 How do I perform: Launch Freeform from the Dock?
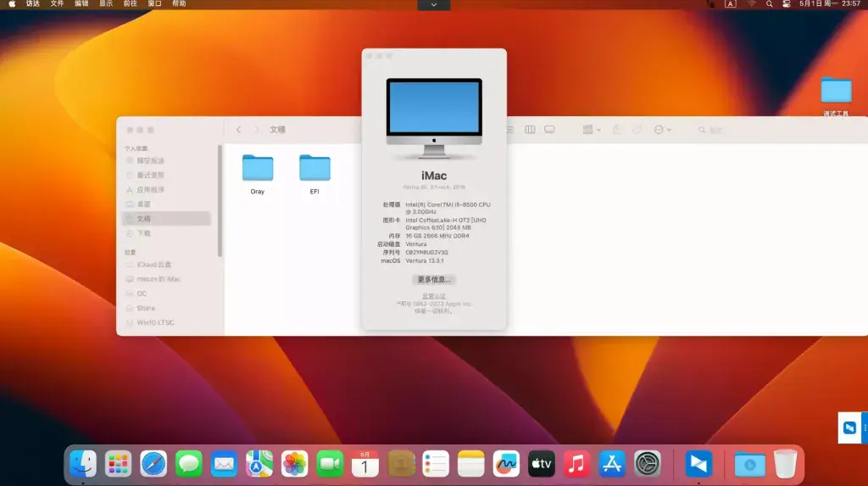(506, 463)
